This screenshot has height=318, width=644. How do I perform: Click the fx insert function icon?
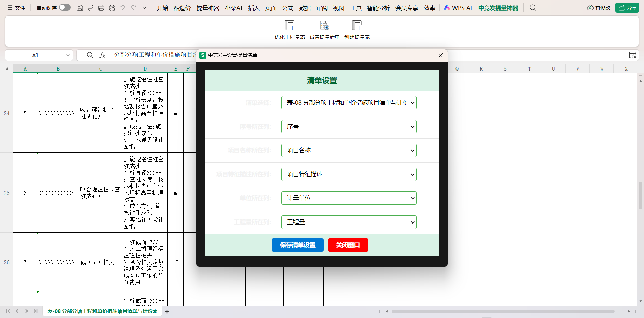click(x=102, y=55)
